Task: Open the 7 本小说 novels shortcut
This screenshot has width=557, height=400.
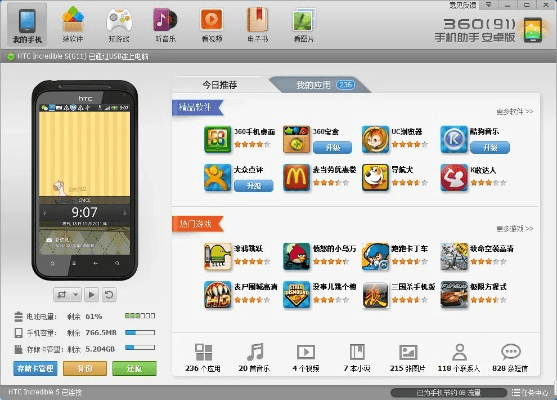Action: 357,358
